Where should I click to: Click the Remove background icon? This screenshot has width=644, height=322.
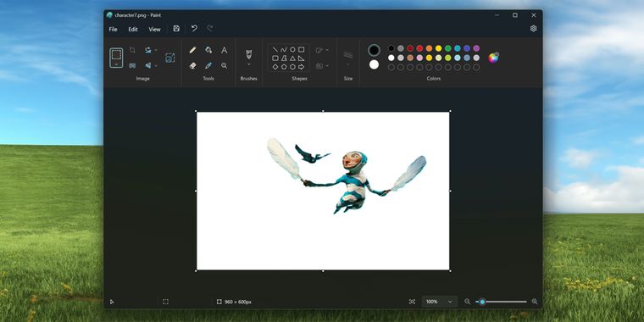coord(169,58)
